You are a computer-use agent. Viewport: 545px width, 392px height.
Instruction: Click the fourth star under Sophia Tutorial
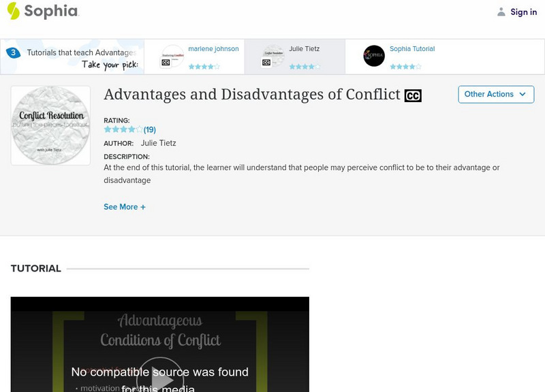coord(411,67)
